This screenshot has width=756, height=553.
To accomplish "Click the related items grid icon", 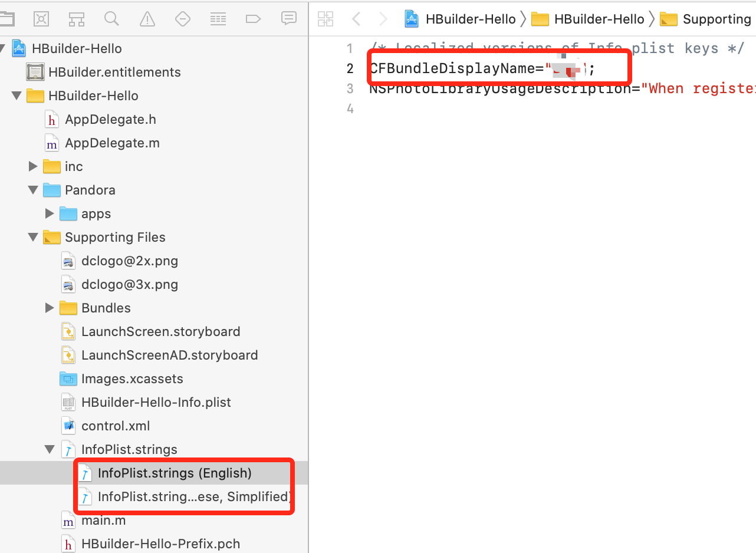I will tap(326, 19).
